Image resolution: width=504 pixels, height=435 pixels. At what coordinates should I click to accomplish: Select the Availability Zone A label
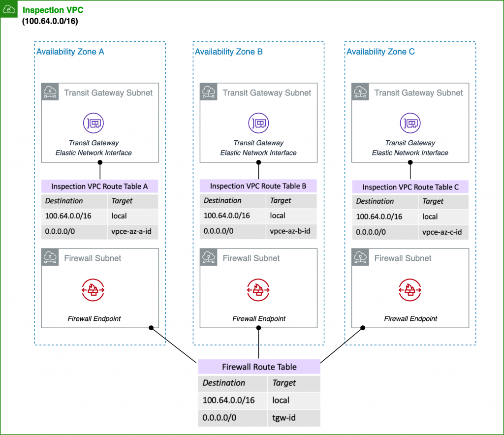point(70,52)
